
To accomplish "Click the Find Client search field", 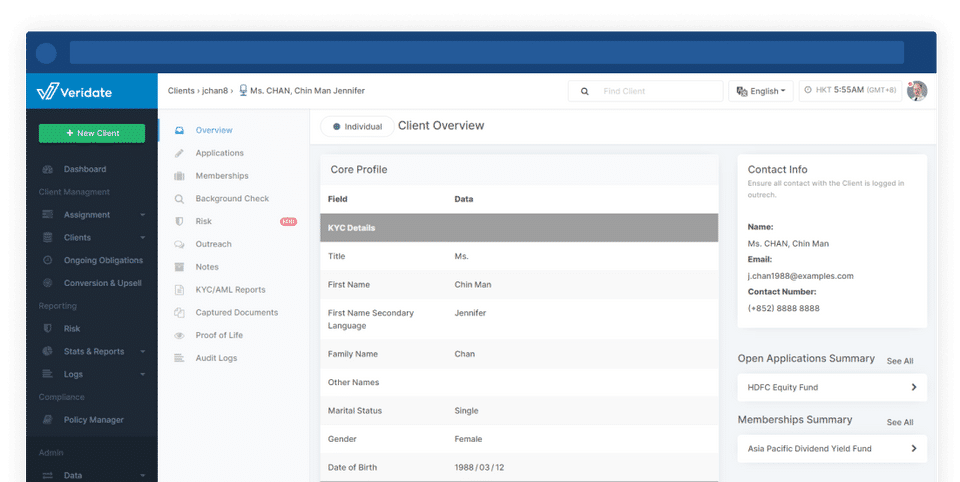I will pyautogui.click(x=645, y=91).
